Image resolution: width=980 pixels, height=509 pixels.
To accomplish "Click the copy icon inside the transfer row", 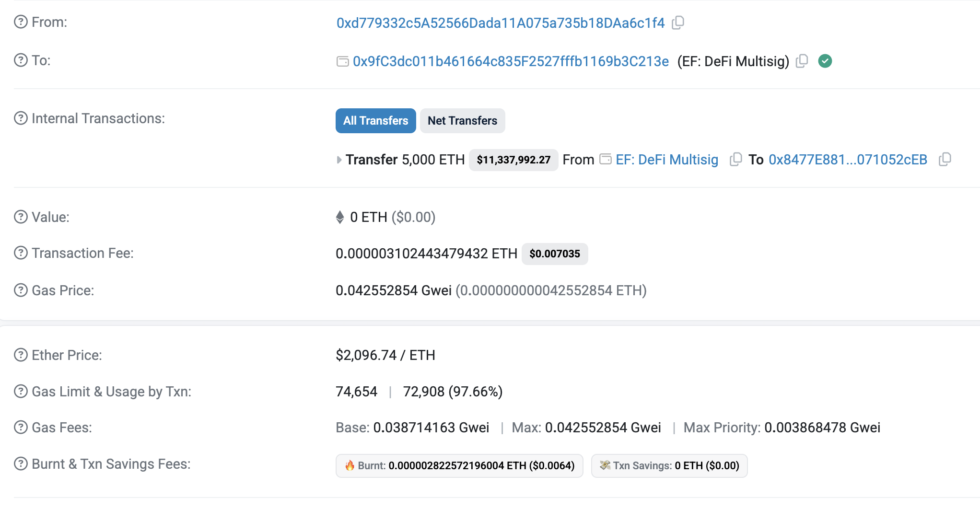I will 735,159.
